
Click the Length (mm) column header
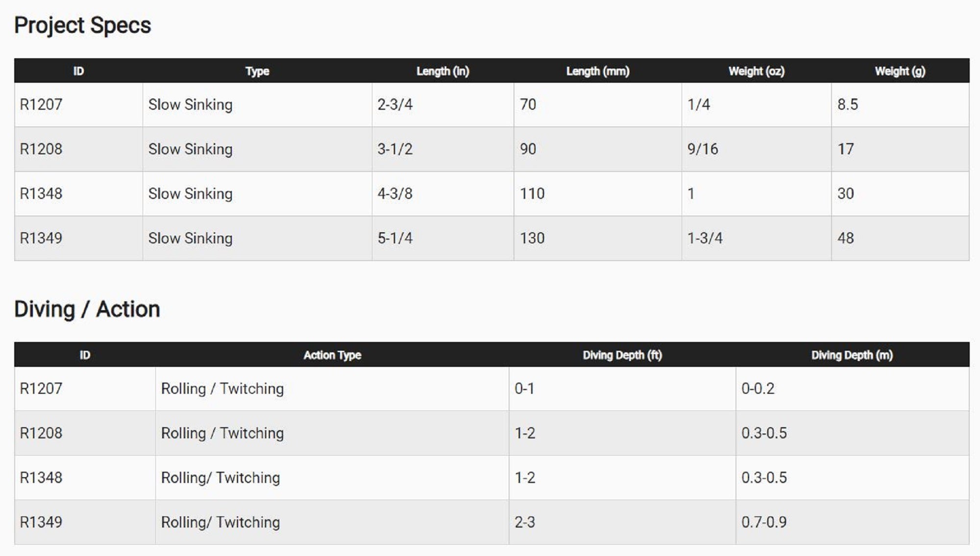pos(598,71)
